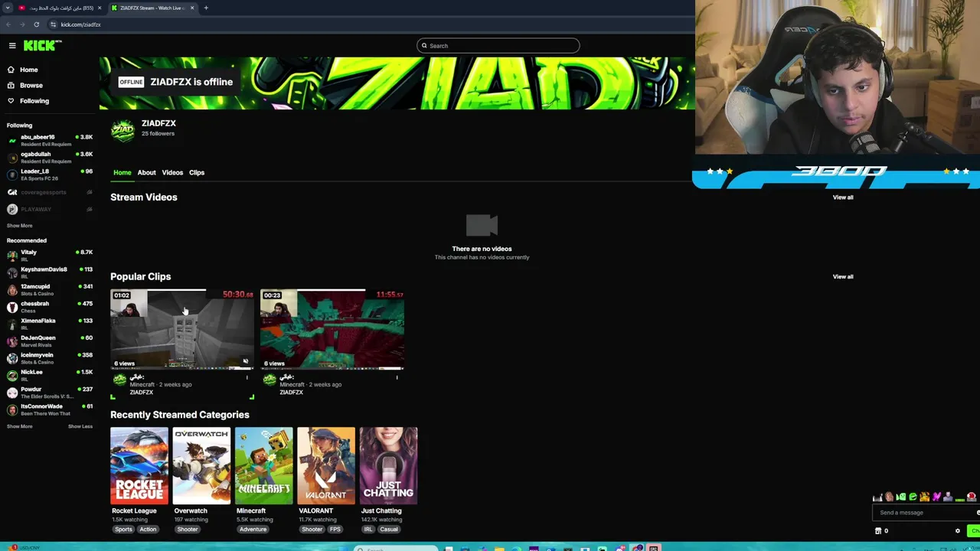
Task: Open Overwatch category
Action: coord(201,466)
